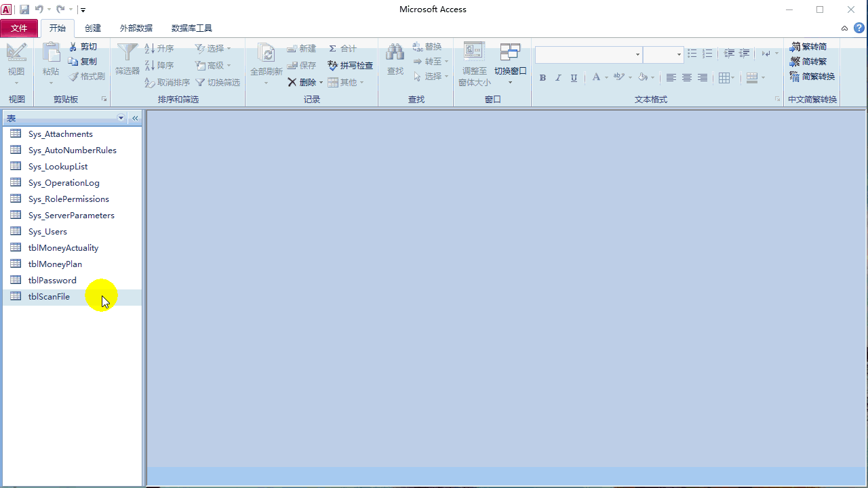Open the 筛选器 filter funnel
The height and width of the screenshot is (488, 868).
pos(127,60)
